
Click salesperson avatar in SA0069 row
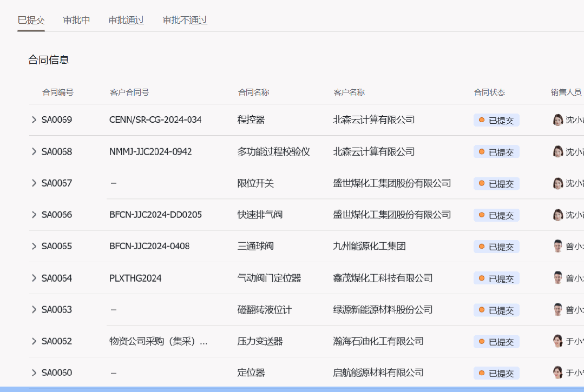point(558,120)
